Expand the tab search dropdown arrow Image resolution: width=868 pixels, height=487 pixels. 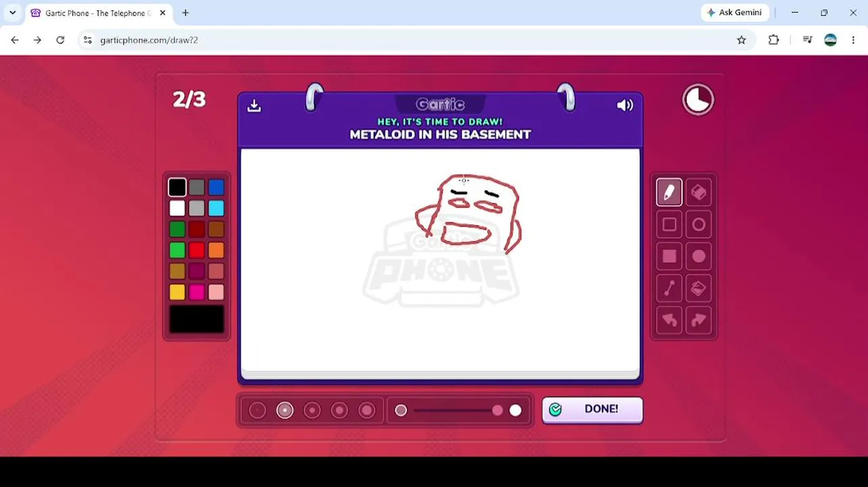[12, 13]
